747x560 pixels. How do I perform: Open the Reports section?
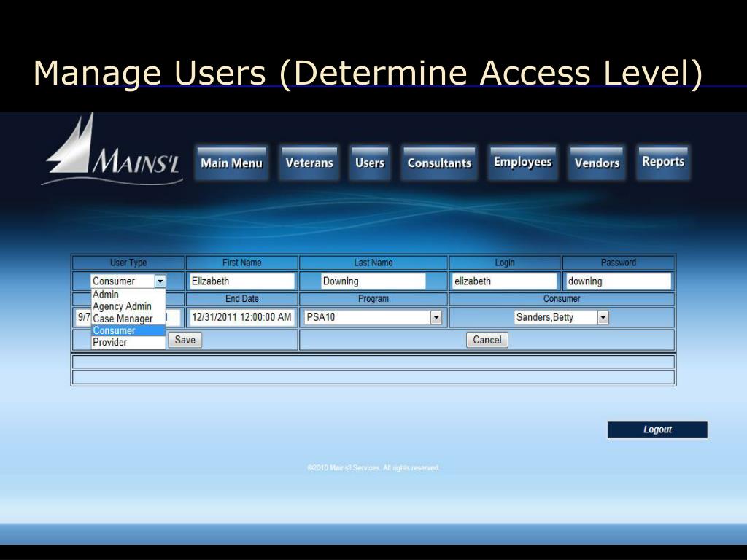pyautogui.click(x=663, y=162)
